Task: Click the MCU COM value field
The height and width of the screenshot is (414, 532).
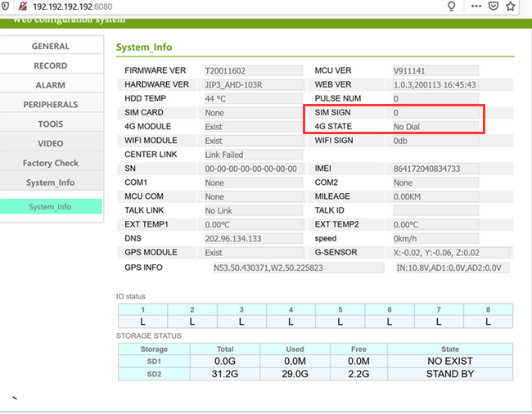Action: pos(254,196)
